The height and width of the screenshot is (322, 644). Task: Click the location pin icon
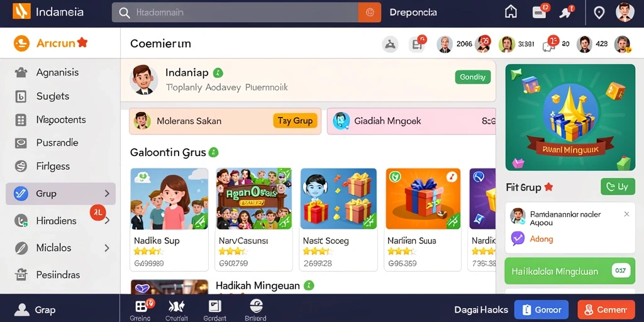(x=599, y=13)
